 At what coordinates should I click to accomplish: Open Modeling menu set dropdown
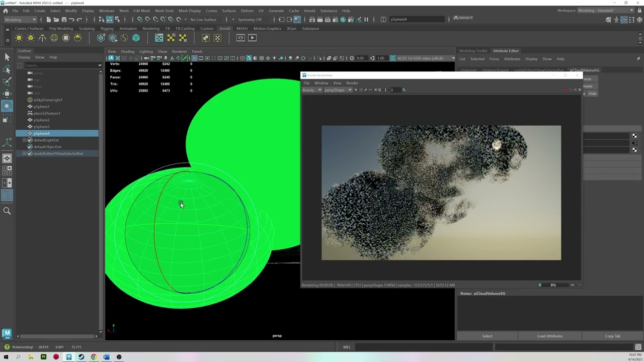pos(20,20)
